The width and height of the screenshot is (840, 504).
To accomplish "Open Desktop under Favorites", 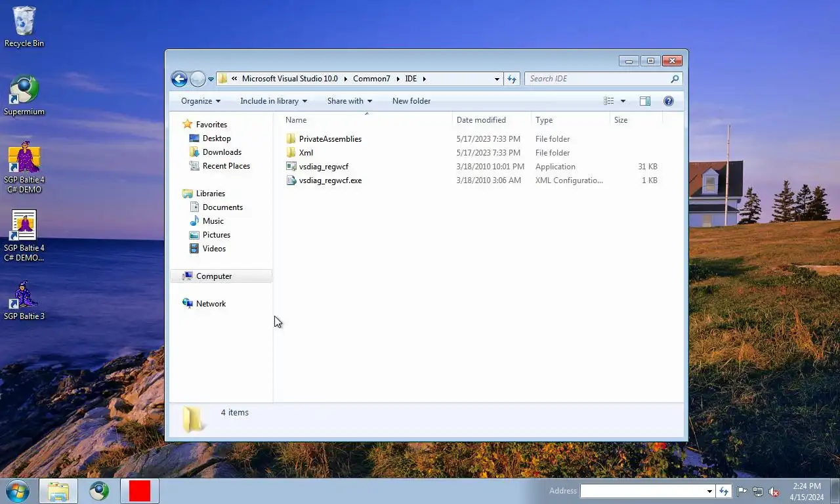I will pos(217,138).
